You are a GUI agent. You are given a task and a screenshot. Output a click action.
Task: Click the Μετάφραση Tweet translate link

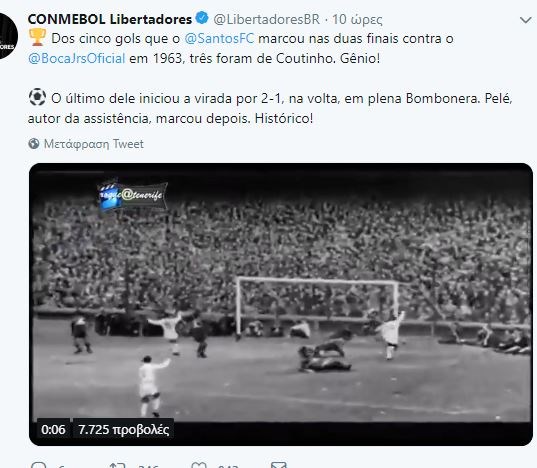coord(93,144)
